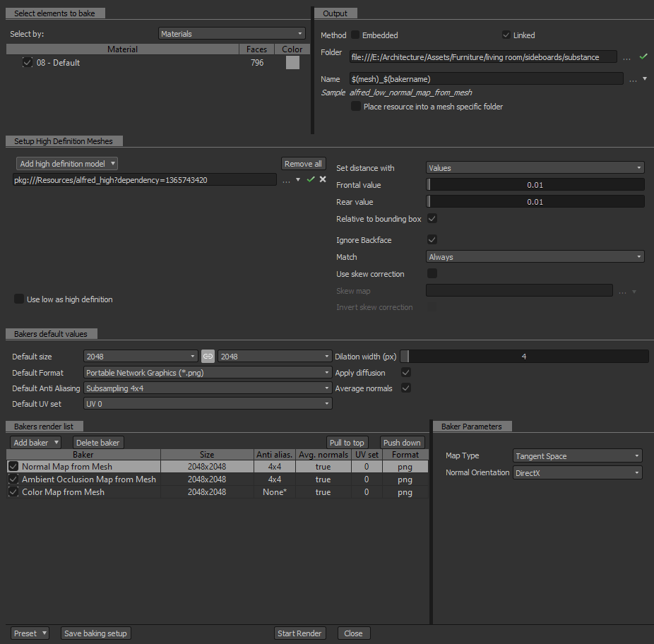Click the Save baking setup button
The image size is (654, 644).
pos(95,633)
